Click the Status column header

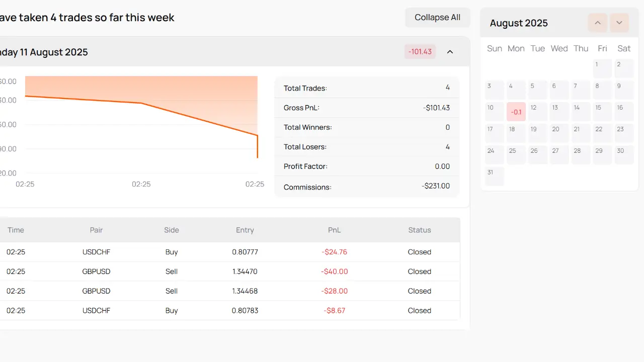pyautogui.click(x=419, y=230)
